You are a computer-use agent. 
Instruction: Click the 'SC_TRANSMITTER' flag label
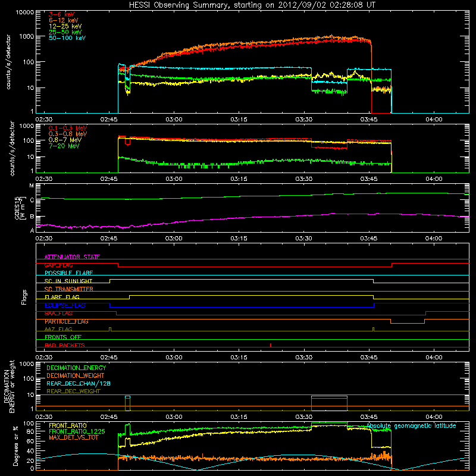click(69, 289)
